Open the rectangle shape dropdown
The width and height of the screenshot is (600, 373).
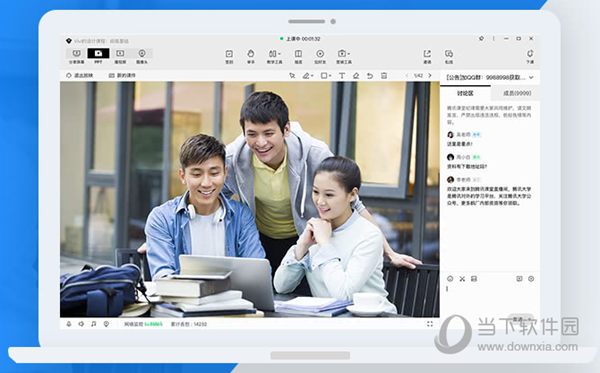click(326, 76)
